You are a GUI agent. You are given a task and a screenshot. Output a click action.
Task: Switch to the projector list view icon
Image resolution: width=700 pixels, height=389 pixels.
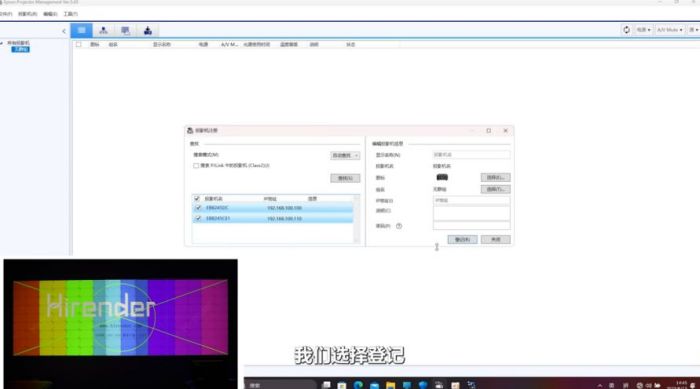click(x=81, y=30)
